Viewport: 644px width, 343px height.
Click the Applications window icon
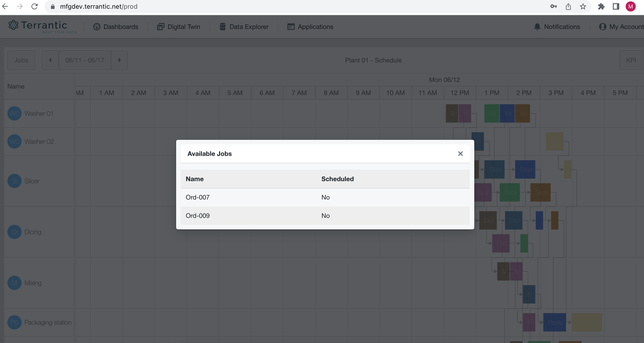(x=291, y=27)
